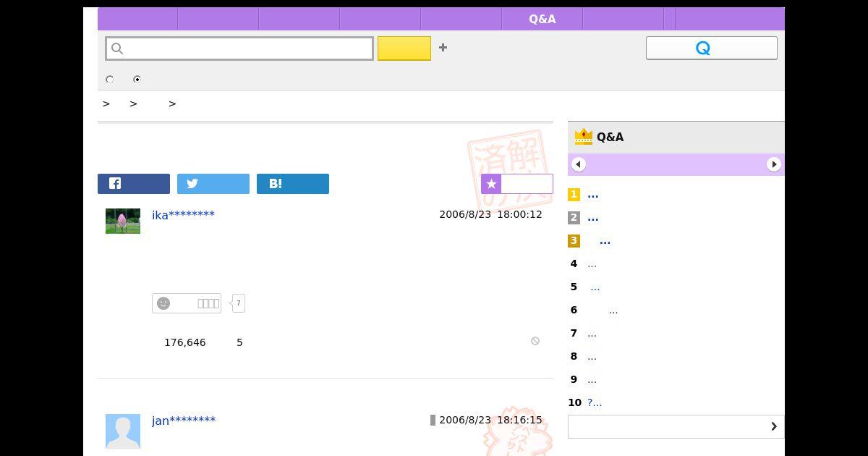This screenshot has width=868, height=456.
Task: Open jan******** user profile link
Action: click(184, 421)
